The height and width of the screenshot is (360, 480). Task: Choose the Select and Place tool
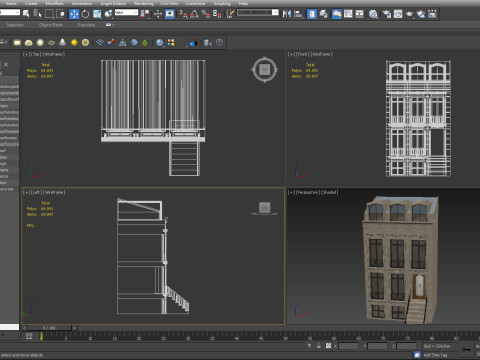click(108, 14)
